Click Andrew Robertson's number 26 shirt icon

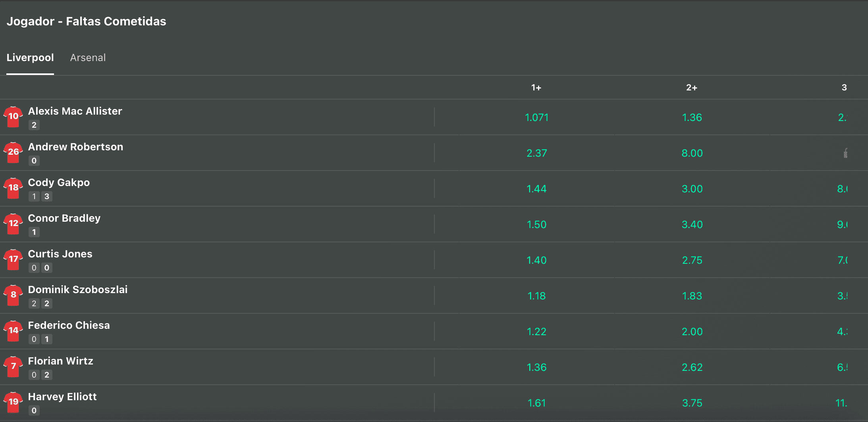13,153
